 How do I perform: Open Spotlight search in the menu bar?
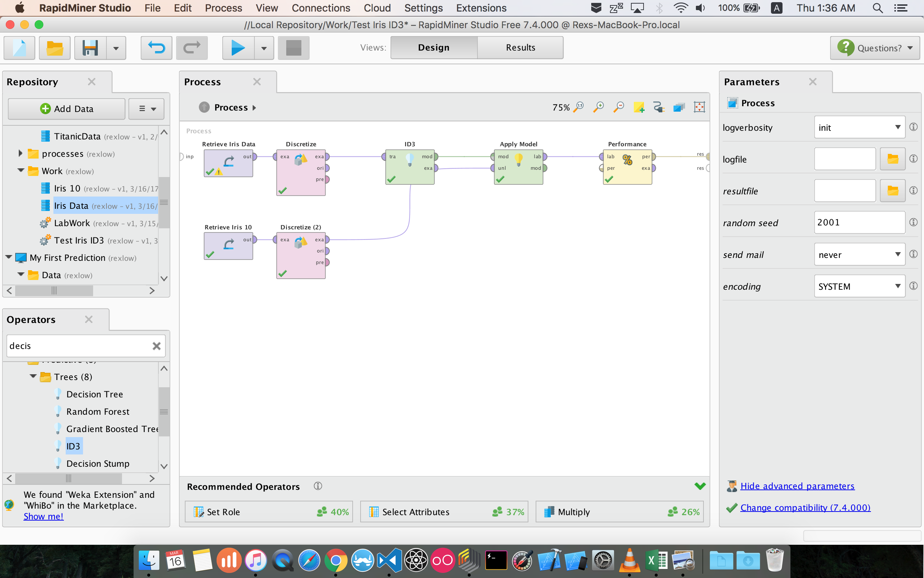(877, 8)
